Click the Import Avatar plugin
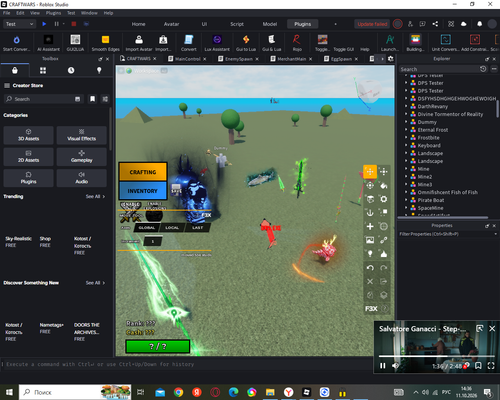This screenshot has height=400, width=500. 139,43
